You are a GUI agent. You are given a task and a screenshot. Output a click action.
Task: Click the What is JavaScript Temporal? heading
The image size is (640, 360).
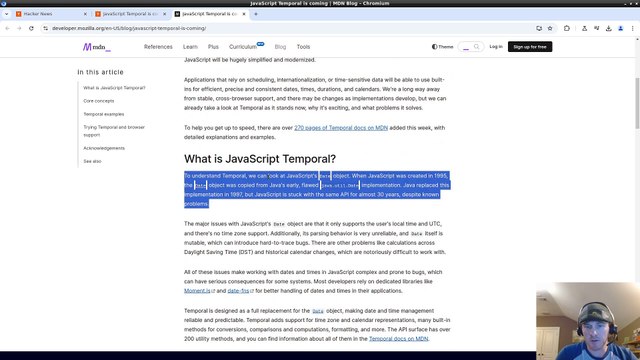point(260,159)
